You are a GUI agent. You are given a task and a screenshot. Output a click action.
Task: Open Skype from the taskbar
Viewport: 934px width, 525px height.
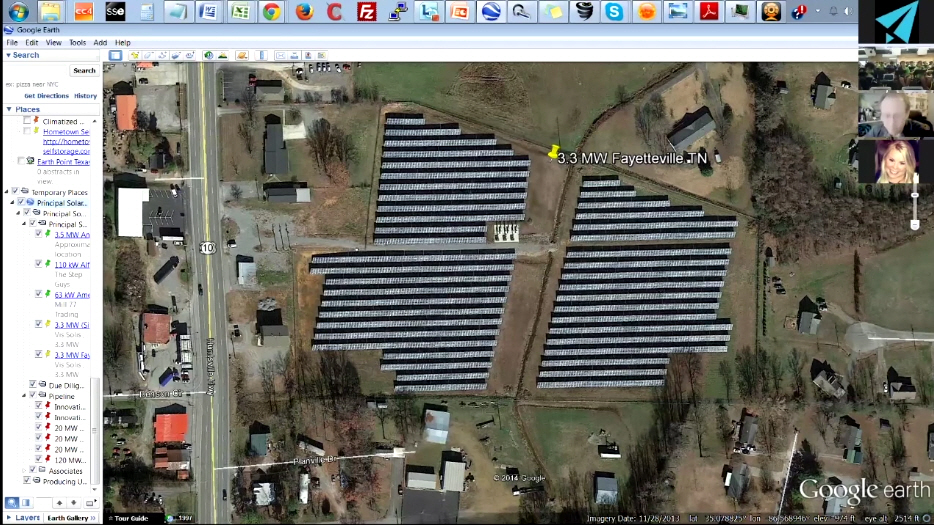[x=614, y=11]
